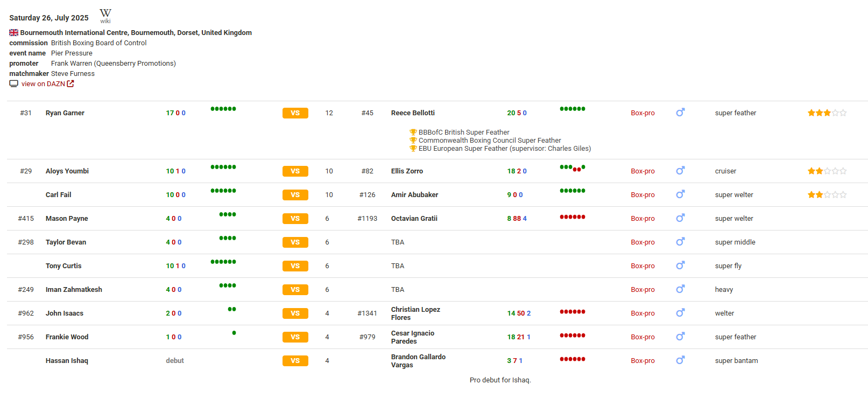Open Carl Fail's profile

[58, 195]
